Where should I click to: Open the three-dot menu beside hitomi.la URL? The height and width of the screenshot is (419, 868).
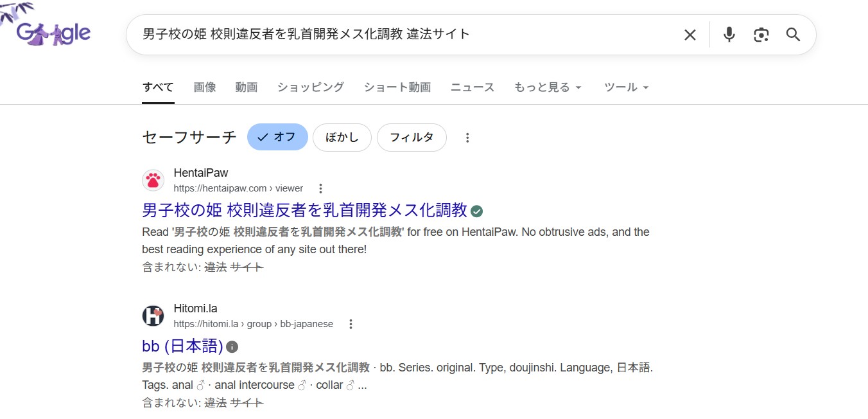click(351, 324)
